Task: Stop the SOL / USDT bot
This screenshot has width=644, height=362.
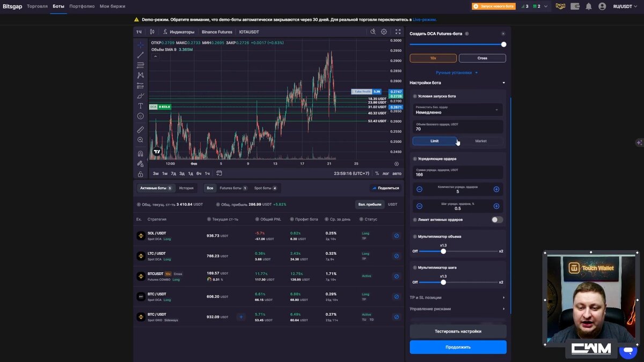Action: click(x=397, y=235)
